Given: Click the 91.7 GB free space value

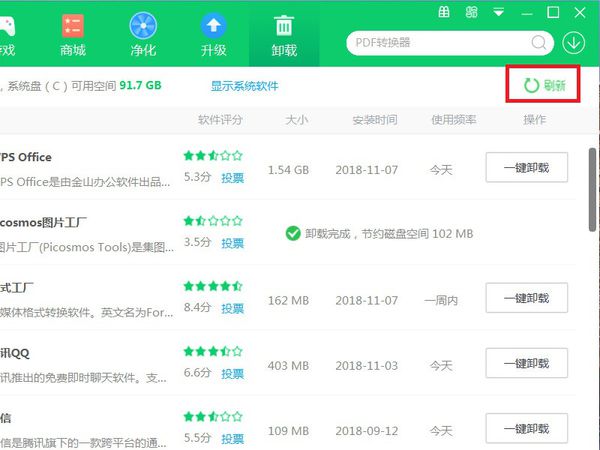Looking at the screenshot, I should tap(140, 85).
